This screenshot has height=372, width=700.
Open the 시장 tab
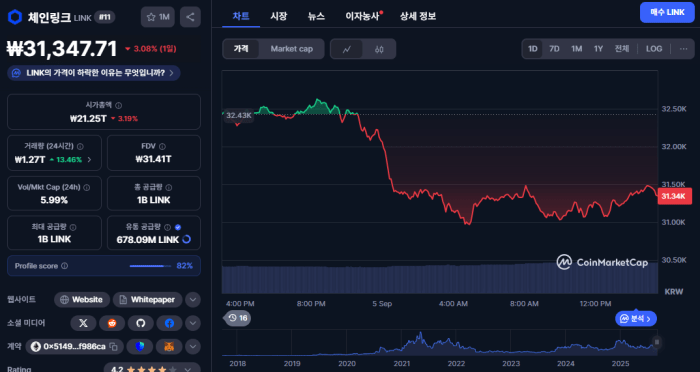tap(279, 16)
